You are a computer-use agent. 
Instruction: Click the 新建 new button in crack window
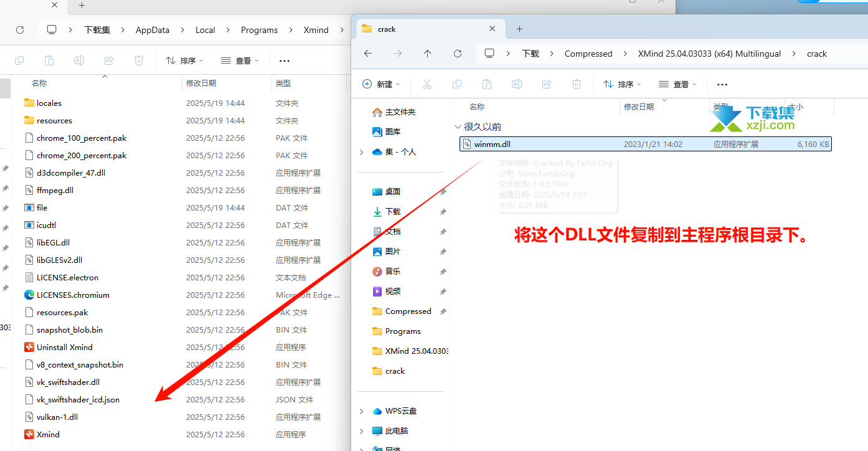(381, 84)
